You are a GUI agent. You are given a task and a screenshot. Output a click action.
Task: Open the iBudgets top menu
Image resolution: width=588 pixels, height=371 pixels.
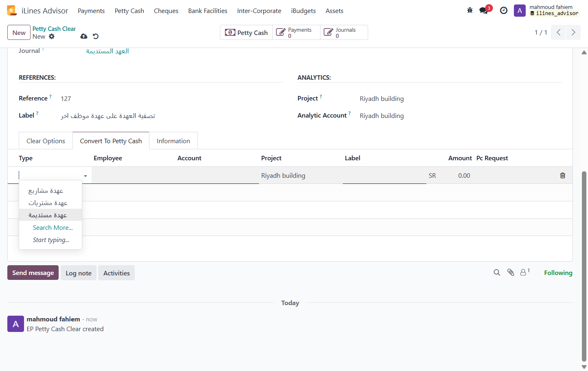coord(303,11)
